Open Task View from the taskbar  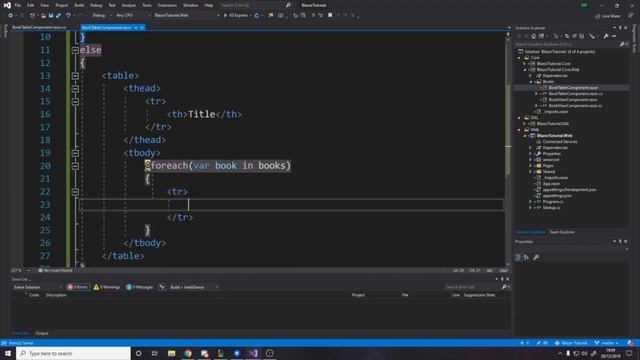point(155,353)
